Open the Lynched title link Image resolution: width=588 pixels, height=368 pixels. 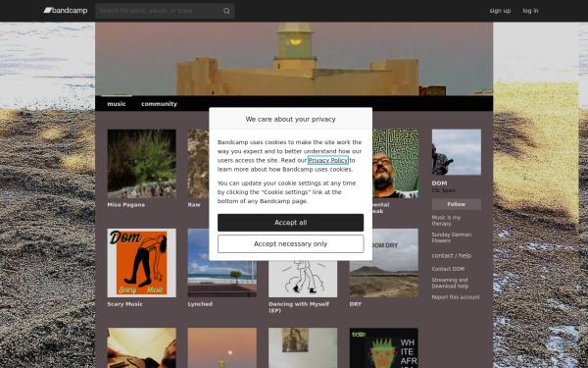[x=200, y=304]
